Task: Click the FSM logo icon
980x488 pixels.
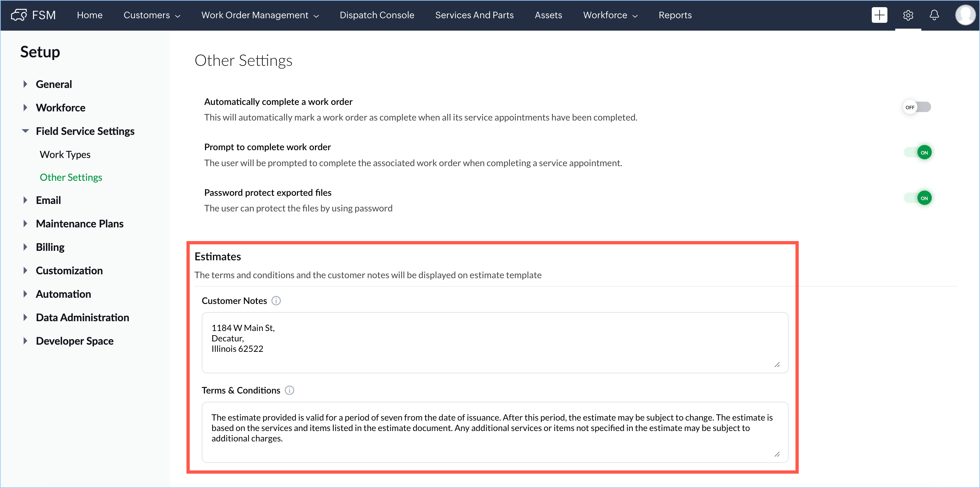Action: (x=19, y=15)
